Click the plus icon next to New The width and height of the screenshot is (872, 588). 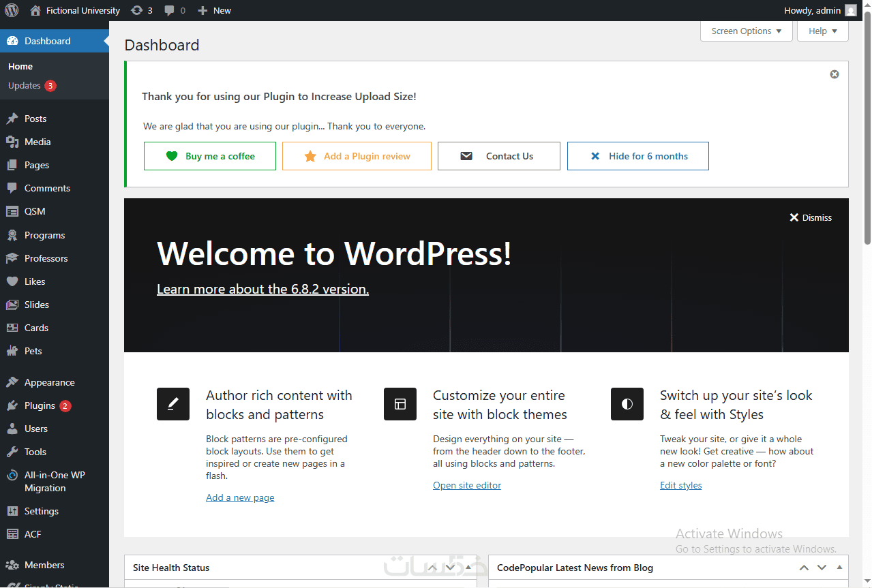[x=202, y=10]
